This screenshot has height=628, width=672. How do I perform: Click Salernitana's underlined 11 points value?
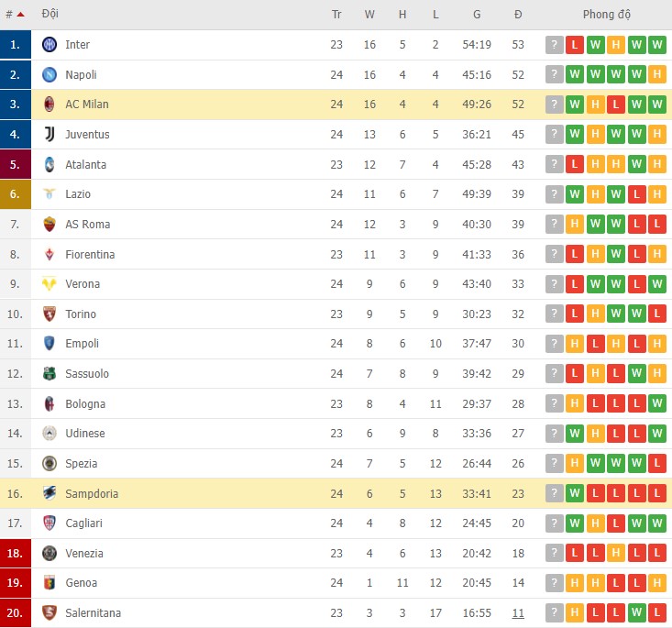point(518,612)
